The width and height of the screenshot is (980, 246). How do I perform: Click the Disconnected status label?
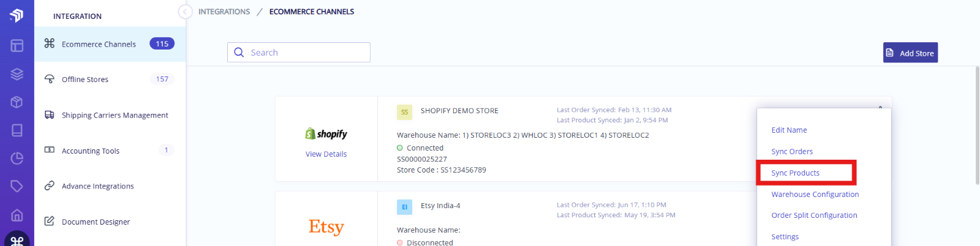[x=430, y=242]
